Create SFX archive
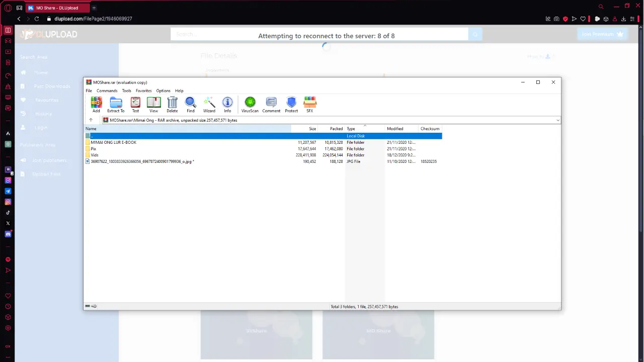 point(310,105)
